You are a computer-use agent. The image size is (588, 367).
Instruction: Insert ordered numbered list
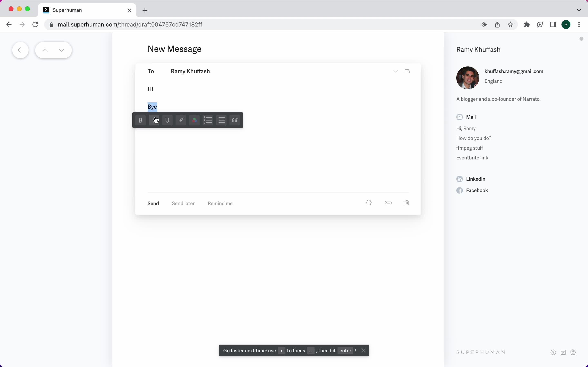(x=207, y=120)
